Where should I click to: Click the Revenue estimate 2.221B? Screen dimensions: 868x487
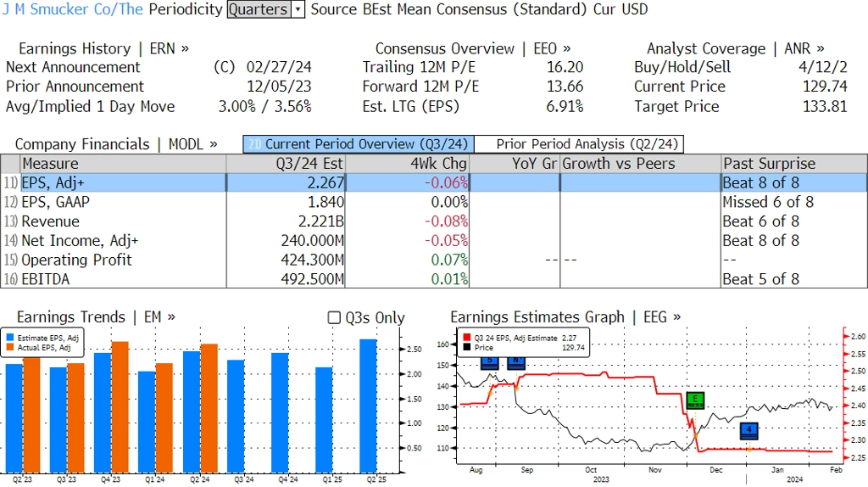tap(321, 221)
